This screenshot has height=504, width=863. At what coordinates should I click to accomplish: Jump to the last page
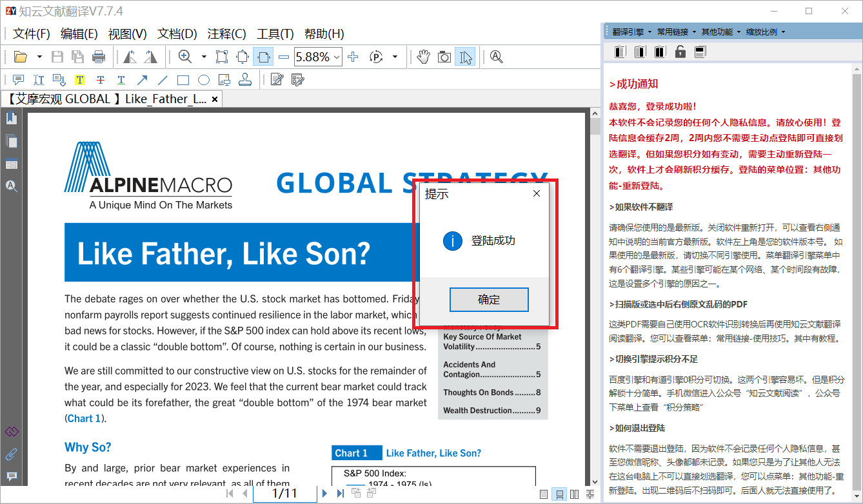[339, 494]
